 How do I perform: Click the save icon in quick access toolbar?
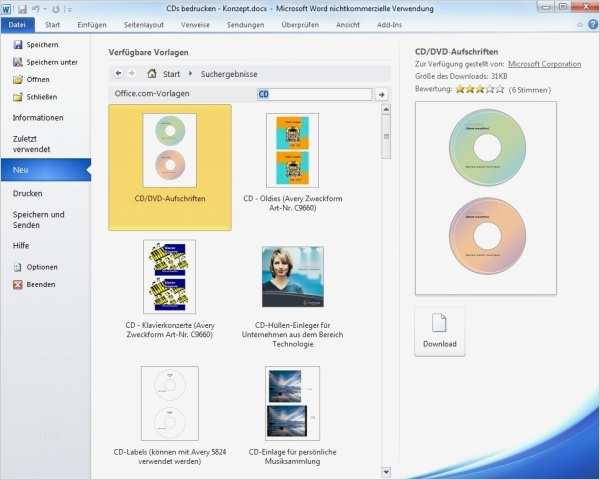(22, 9)
